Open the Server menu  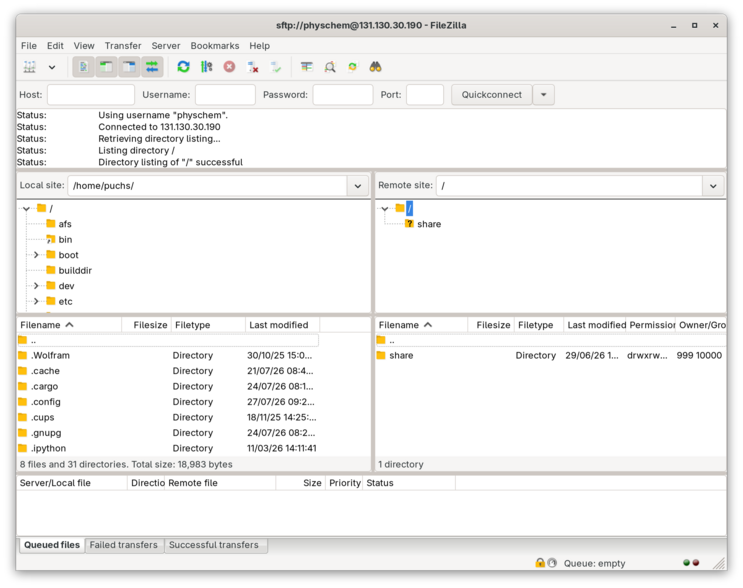[166, 45]
